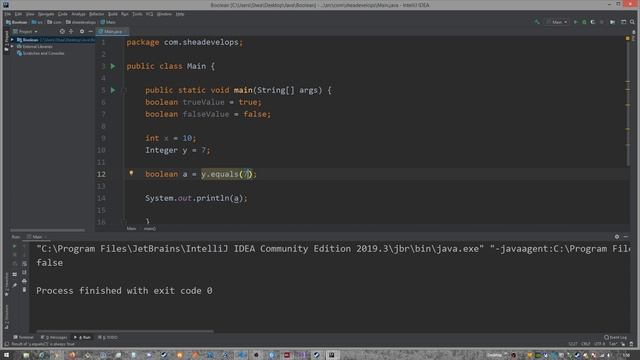The image size is (640, 360).
Task: Open the Run menu
Action: click(124, 14)
